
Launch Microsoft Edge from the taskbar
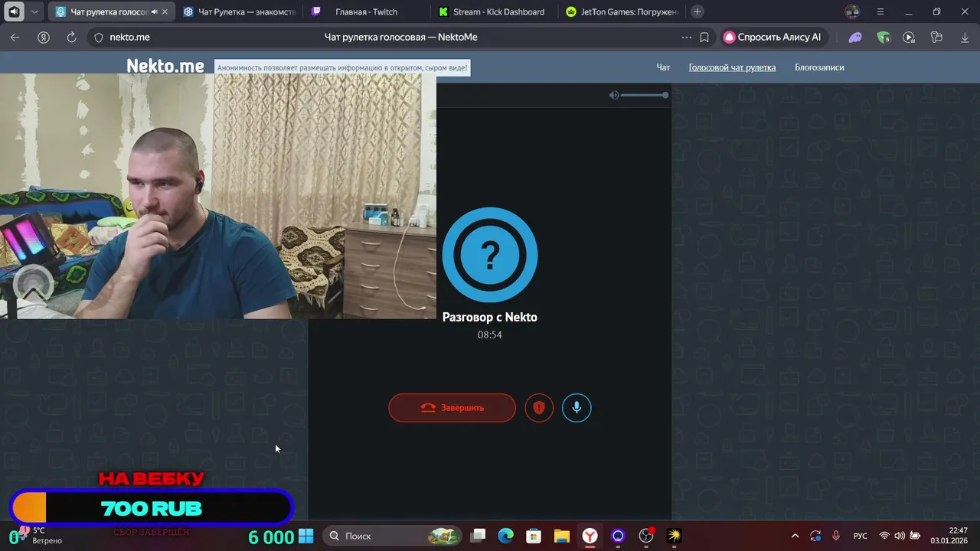tap(506, 536)
